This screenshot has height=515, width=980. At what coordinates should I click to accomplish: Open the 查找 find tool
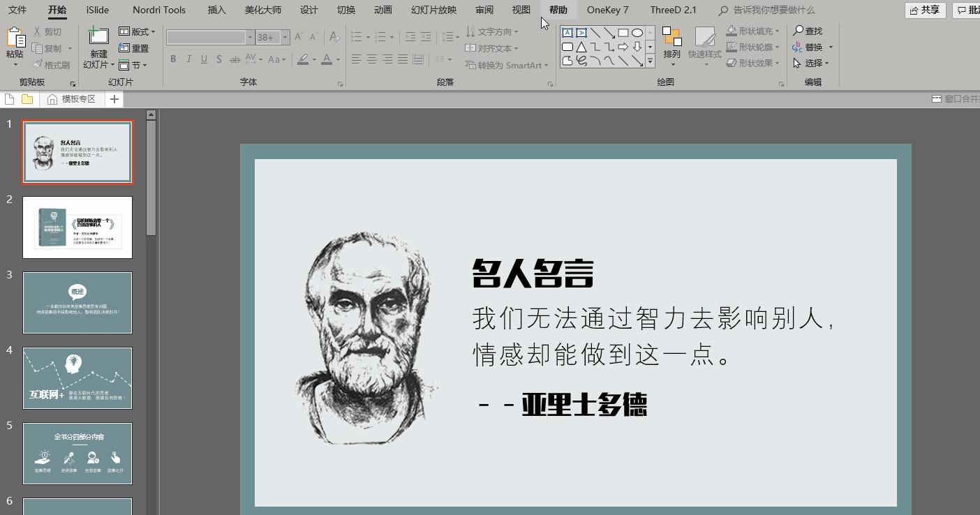(x=810, y=31)
